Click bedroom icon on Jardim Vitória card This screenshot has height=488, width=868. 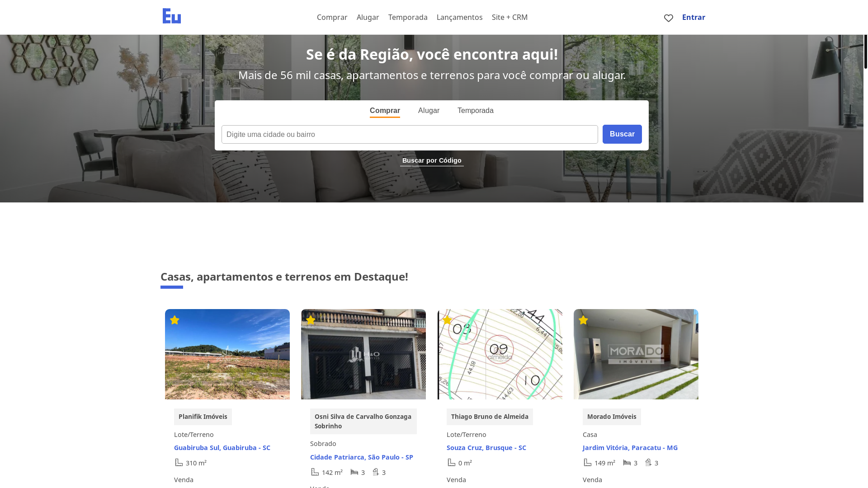pos(627,462)
